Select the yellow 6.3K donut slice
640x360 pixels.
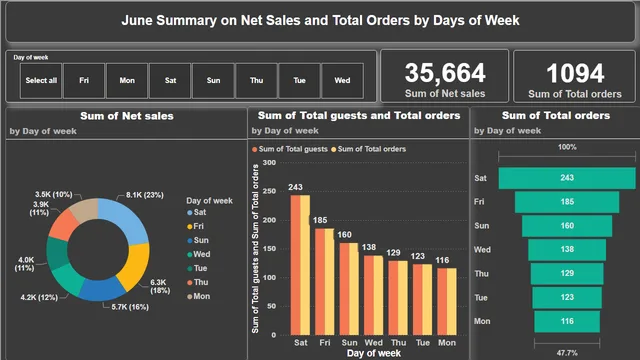[x=136, y=266]
